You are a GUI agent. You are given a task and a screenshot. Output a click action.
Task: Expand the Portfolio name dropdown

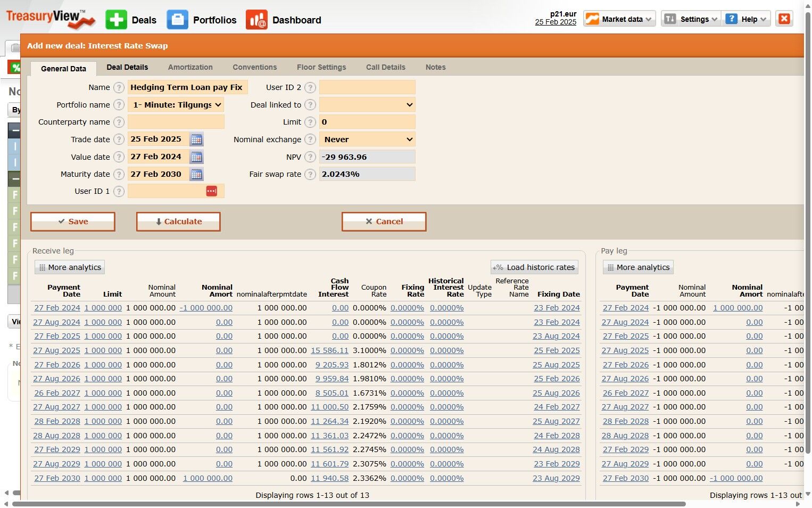(x=176, y=105)
